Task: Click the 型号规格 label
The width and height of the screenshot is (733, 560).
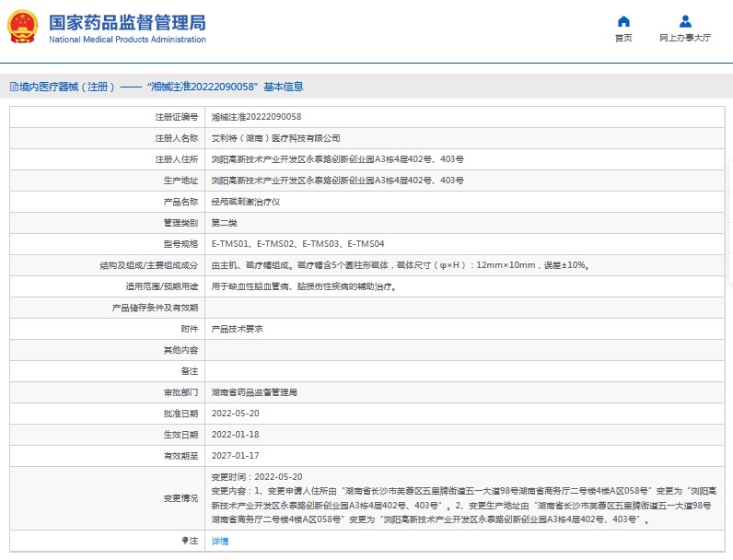Action: [180, 244]
